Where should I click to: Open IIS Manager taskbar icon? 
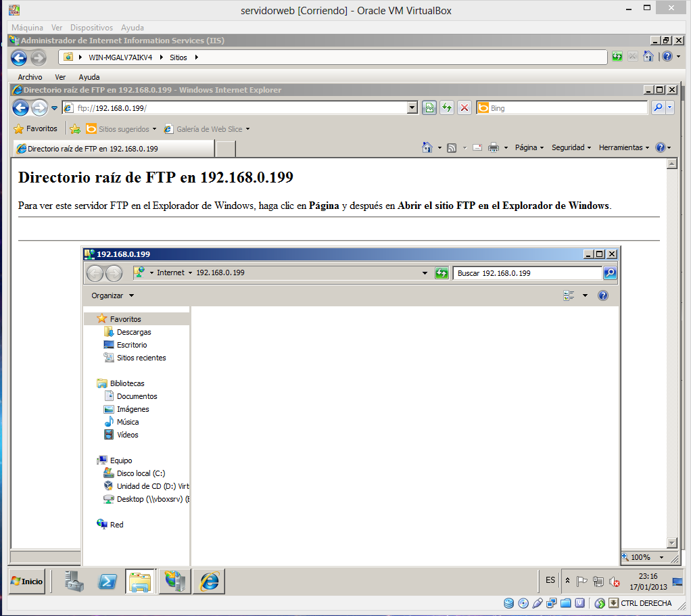[x=175, y=582]
